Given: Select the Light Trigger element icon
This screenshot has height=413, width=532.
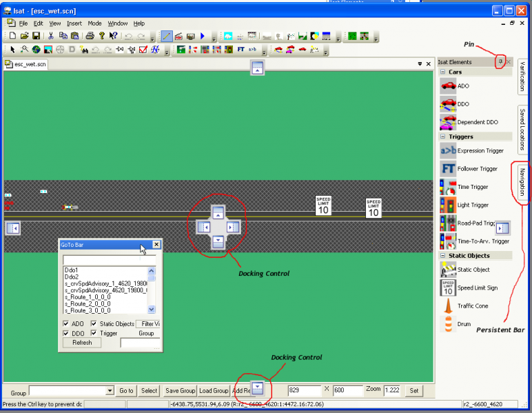Looking at the screenshot, I should (448, 205).
